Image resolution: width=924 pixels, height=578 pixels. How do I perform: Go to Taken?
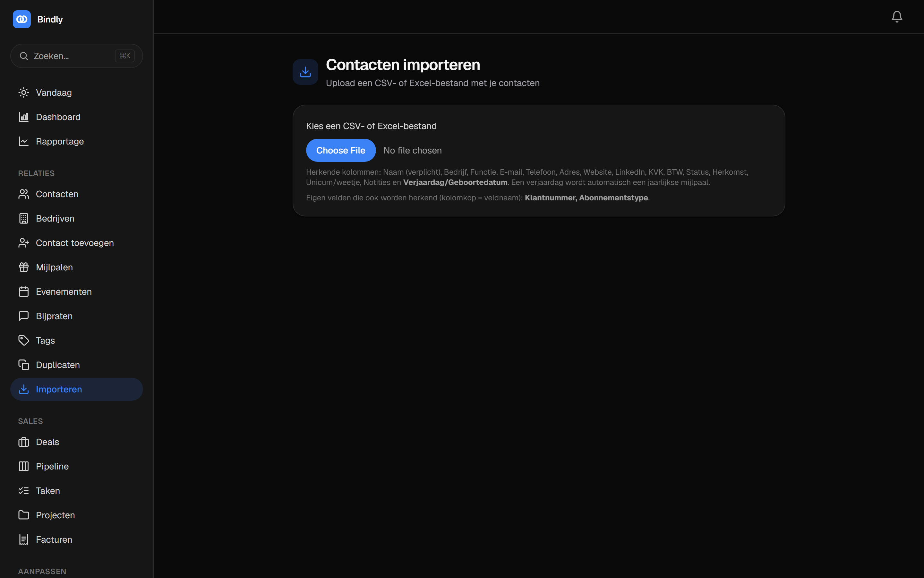[x=77, y=491]
